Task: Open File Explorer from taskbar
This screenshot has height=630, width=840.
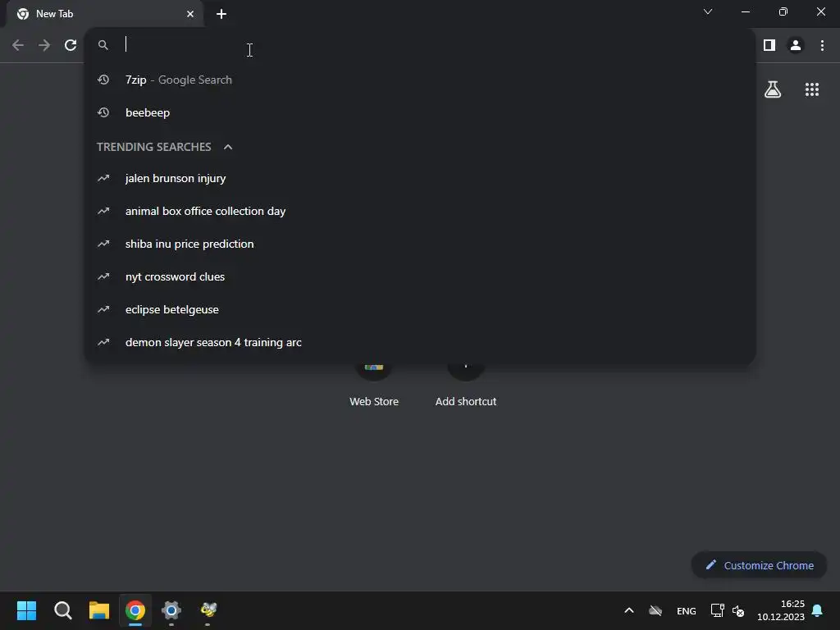Action: [99, 610]
